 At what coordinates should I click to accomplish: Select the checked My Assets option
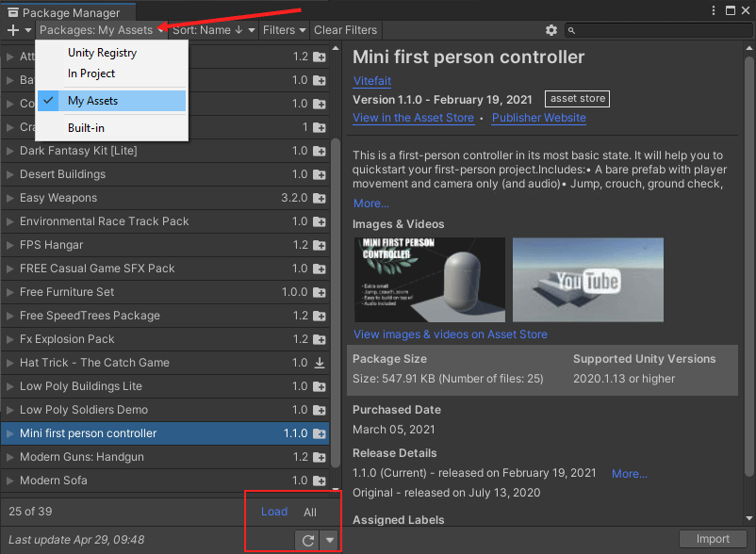[92, 101]
